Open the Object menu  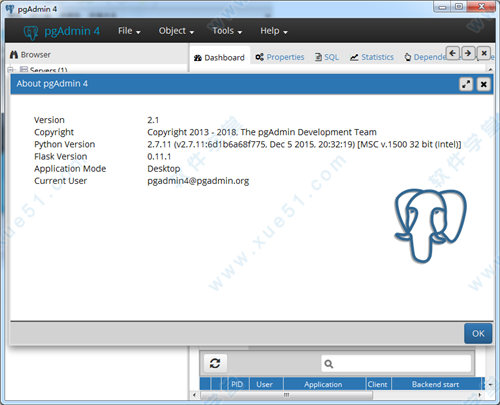tap(176, 31)
